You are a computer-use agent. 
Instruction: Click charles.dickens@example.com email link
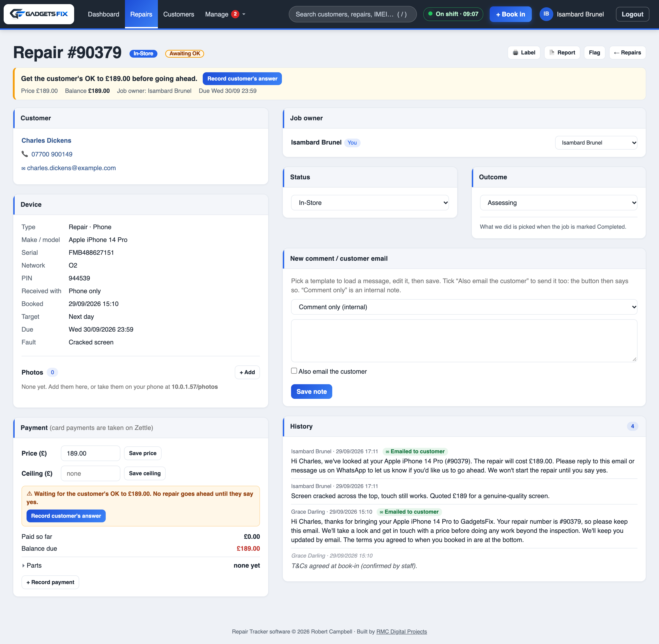coord(71,168)
